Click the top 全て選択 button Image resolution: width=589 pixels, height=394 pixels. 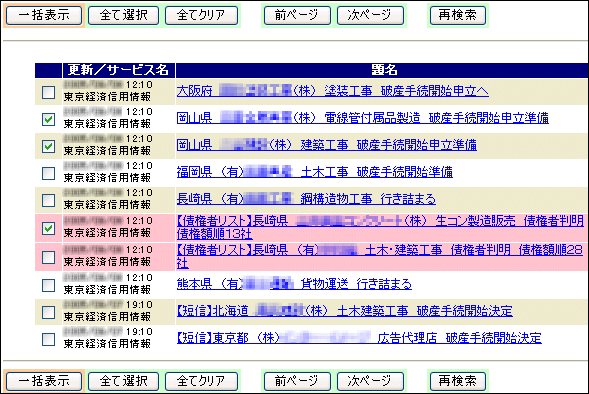click(124, 15)
